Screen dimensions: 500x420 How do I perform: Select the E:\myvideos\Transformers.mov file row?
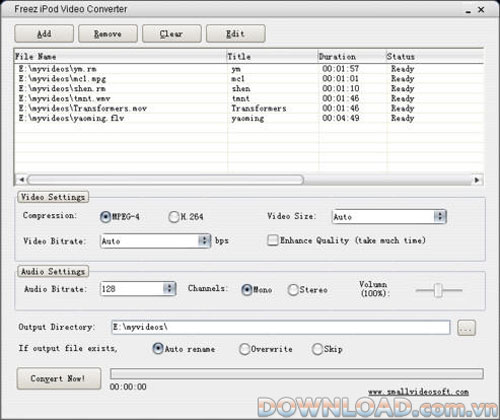(249, 108)
